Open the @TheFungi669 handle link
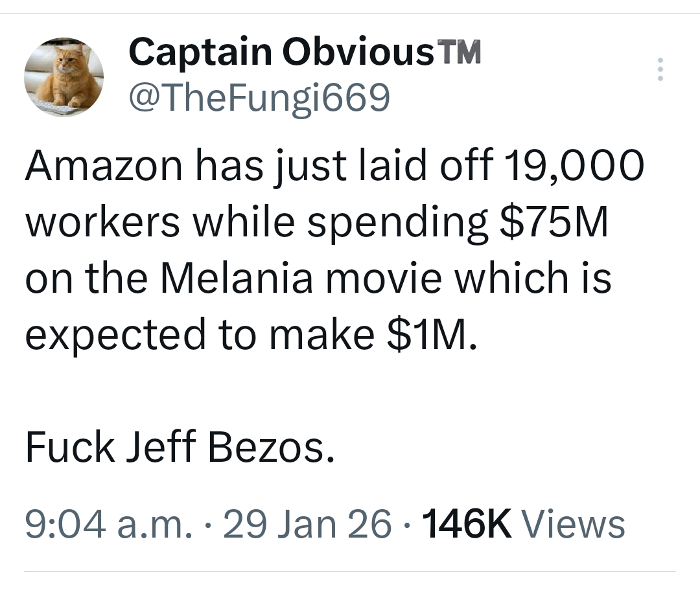Screen dimensions: 700x592 (x=259, y=97)
